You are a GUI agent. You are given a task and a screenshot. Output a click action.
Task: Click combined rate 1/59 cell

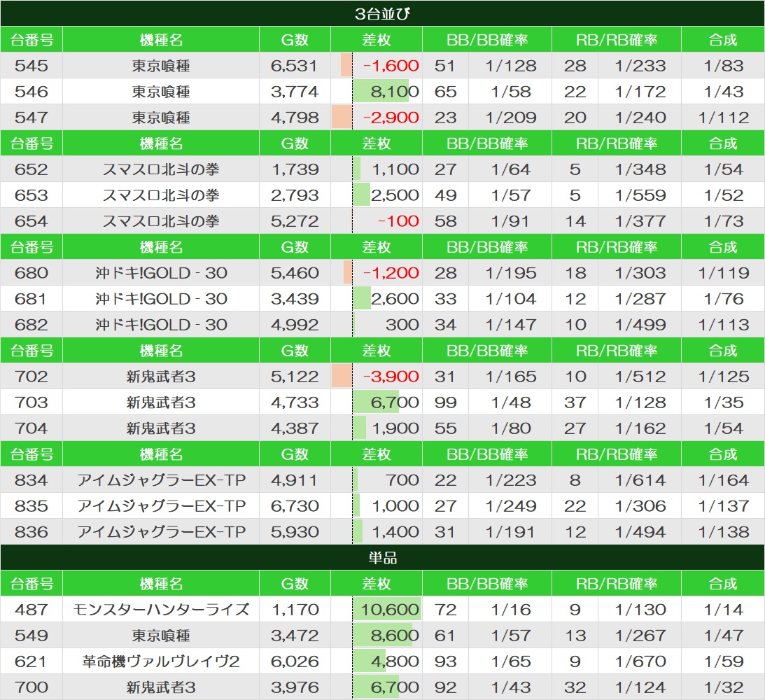coord(723,661)
